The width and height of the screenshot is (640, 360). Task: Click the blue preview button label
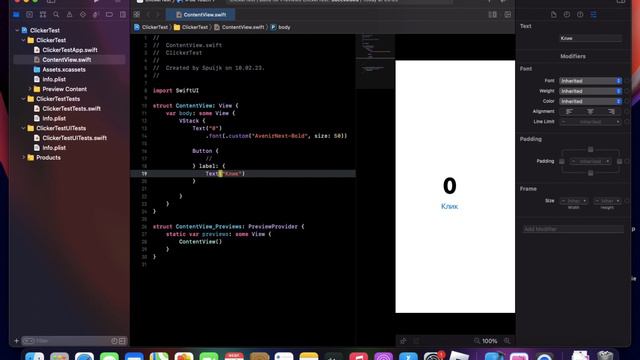(x=449, y=207)
